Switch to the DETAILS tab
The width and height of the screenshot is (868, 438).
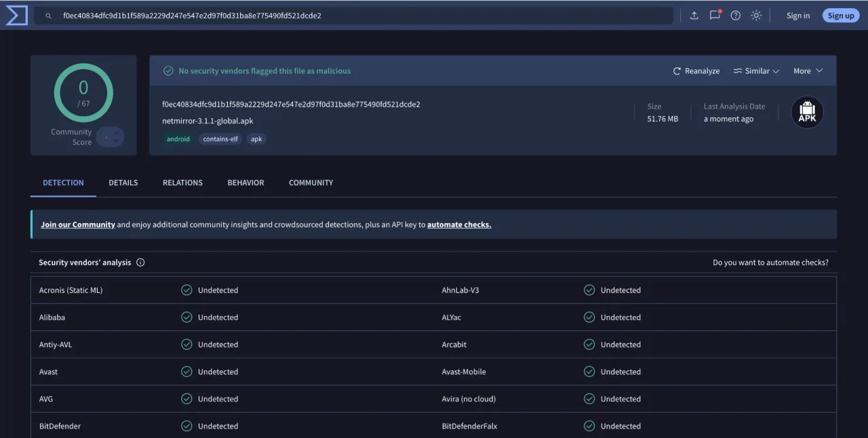point(123,182)
